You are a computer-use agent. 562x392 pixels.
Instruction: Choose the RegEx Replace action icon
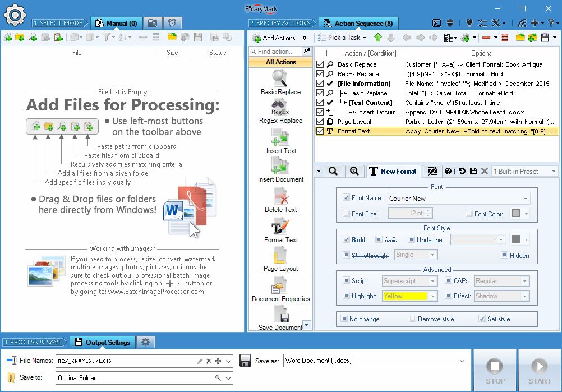280,107
